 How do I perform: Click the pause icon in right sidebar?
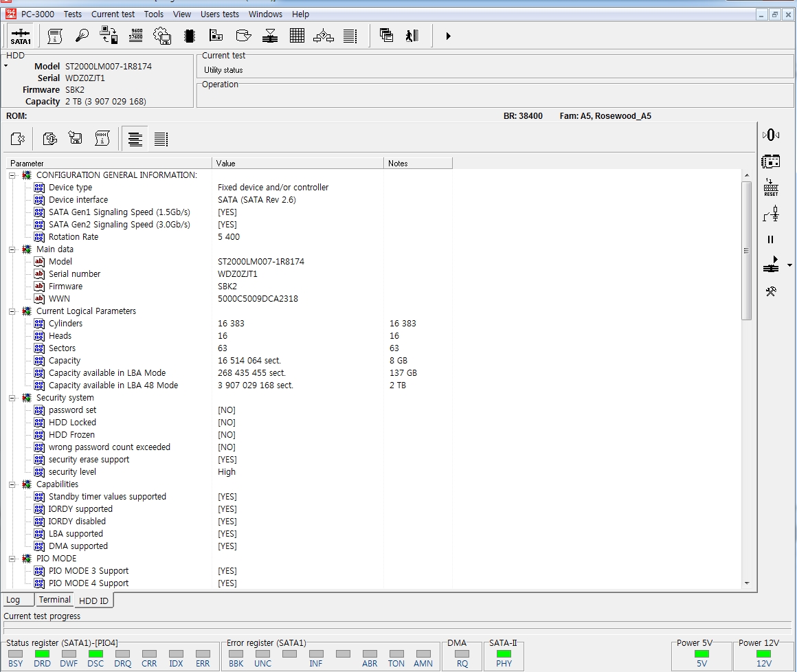770,240
